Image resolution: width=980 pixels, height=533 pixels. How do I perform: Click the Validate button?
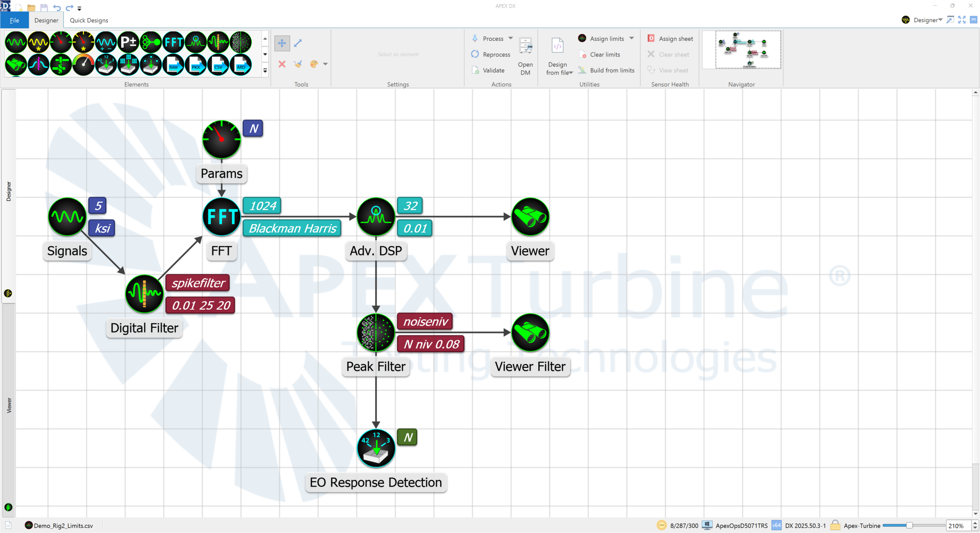click(493, 70)
